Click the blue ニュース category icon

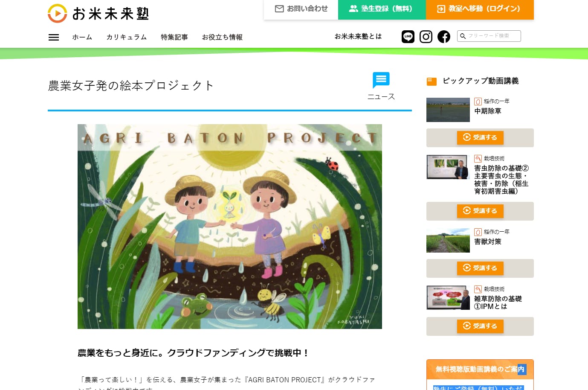pyautogui.click(x=381, y=80)
